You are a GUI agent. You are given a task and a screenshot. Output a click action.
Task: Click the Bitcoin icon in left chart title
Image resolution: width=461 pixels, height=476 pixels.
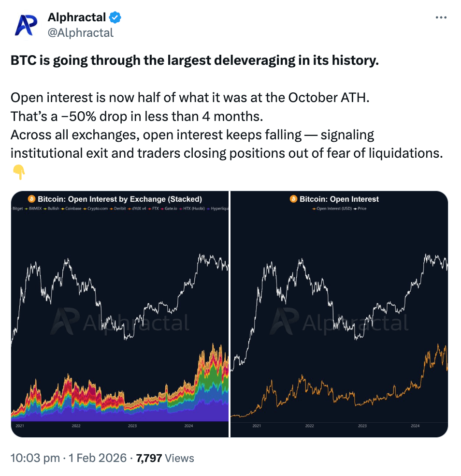point(32,199)
